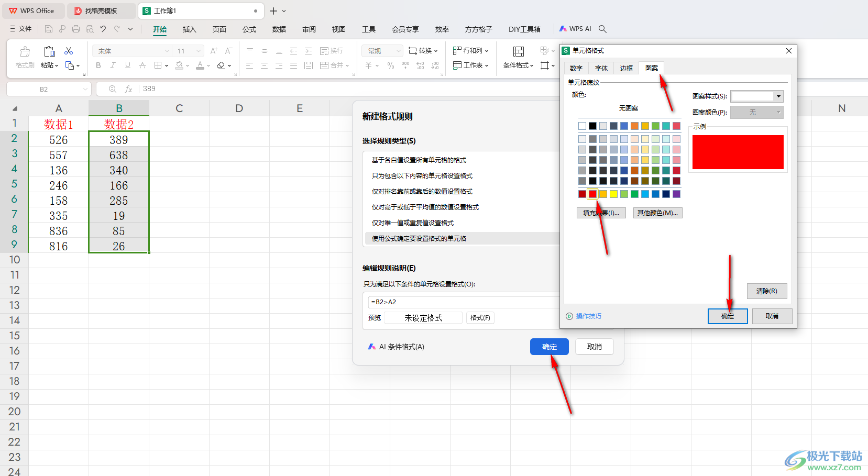The height and width of the screenshot is (476, 868).
Task: Click the Cut scissors icon
Action: point(69,51)
